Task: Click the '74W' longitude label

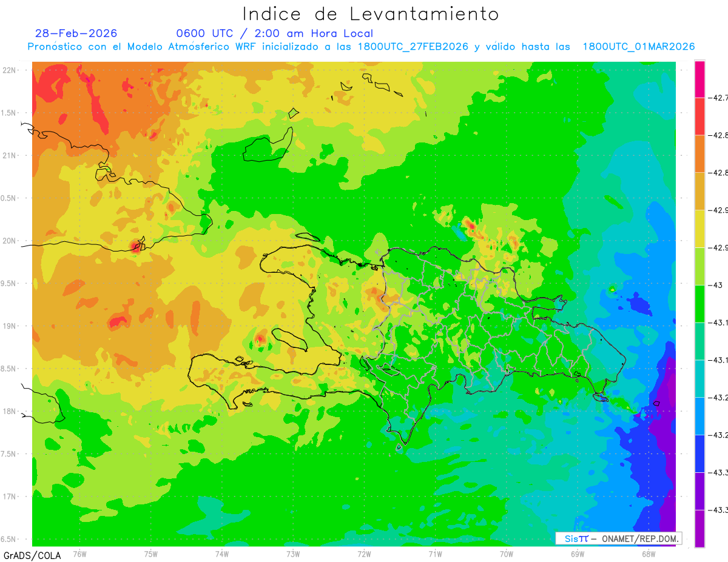Action: click(x=222, y=554)
